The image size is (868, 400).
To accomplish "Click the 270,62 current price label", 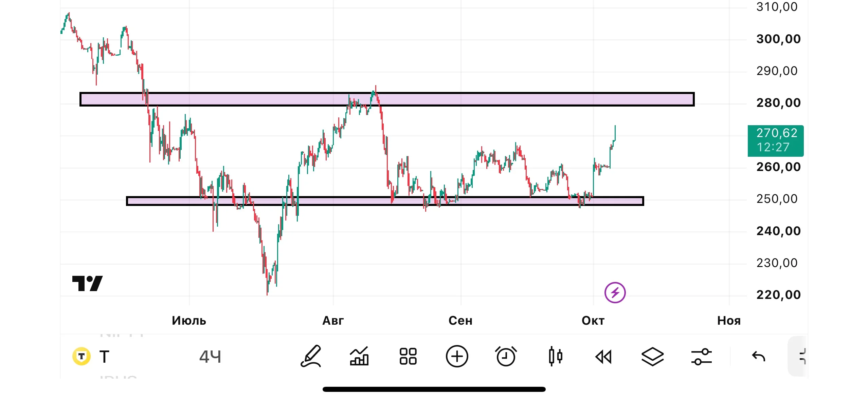I will [776, 140].
